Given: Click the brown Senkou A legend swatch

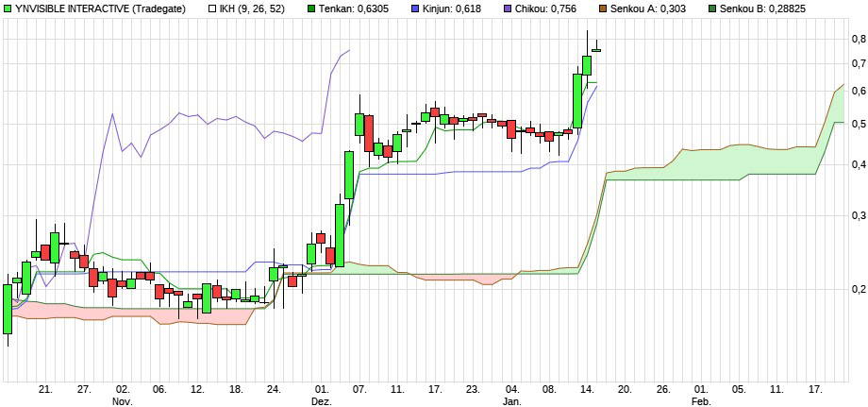Looking at the screenshot, I should (x=604, y=8).
